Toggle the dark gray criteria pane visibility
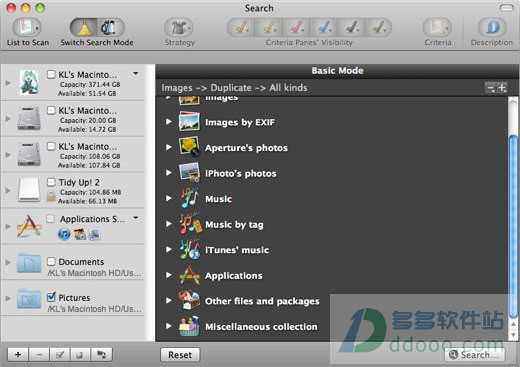This screenshot has width=520, height=367. coord(352,28)
